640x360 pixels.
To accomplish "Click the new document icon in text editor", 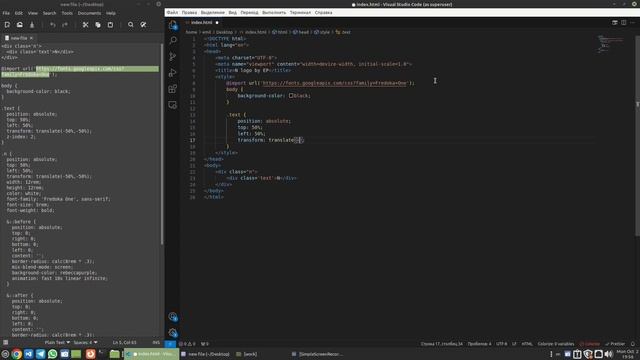I will coord(7,25).
